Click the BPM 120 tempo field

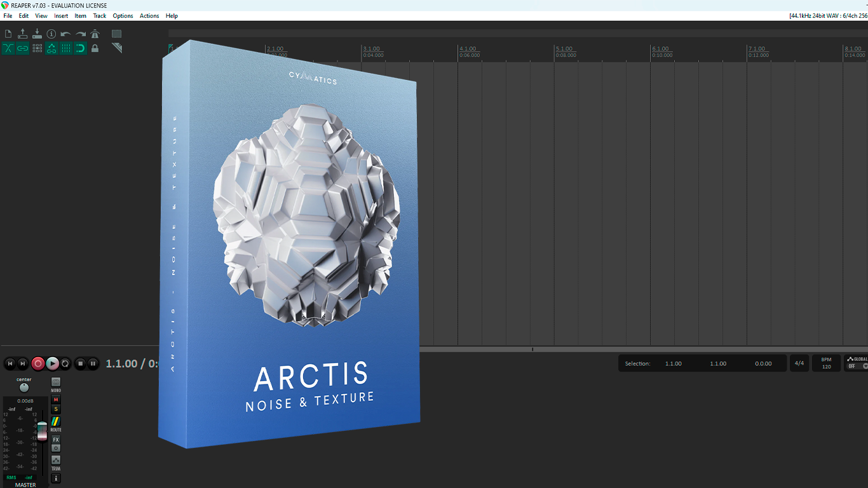(x=826, y=363)
